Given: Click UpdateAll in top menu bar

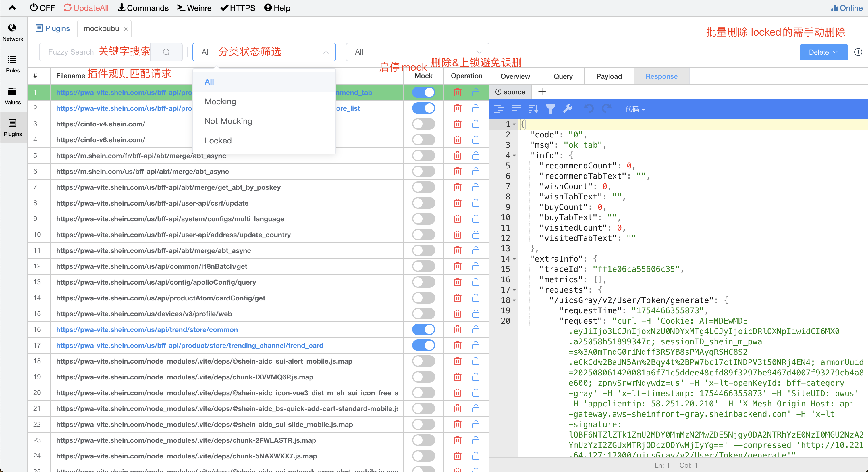Looking at the screenshot, I should pos(86,8).
